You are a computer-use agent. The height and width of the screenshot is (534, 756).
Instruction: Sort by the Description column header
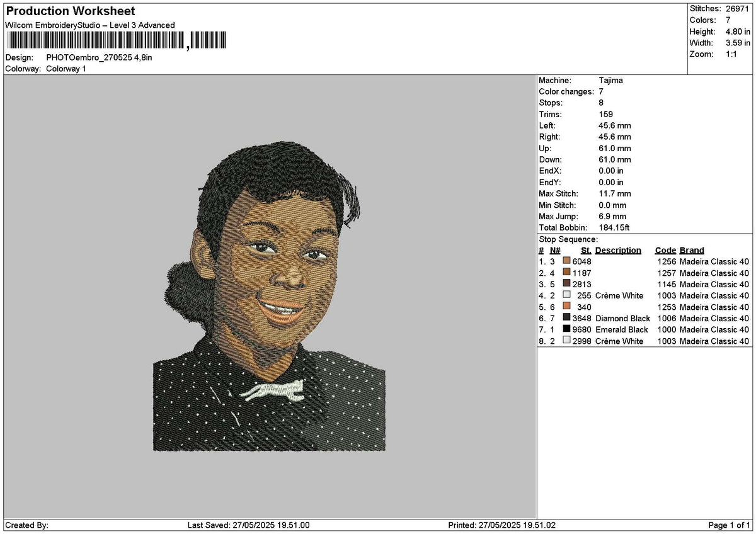618,250
